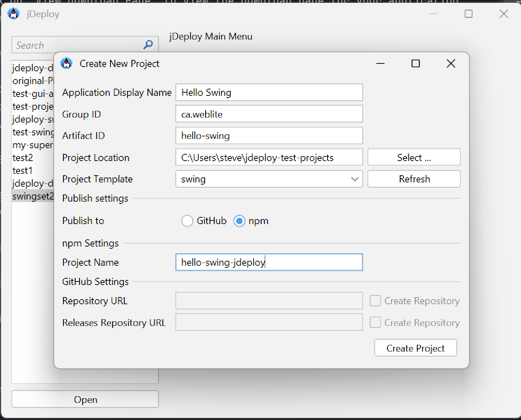Open the selected project

85,399
